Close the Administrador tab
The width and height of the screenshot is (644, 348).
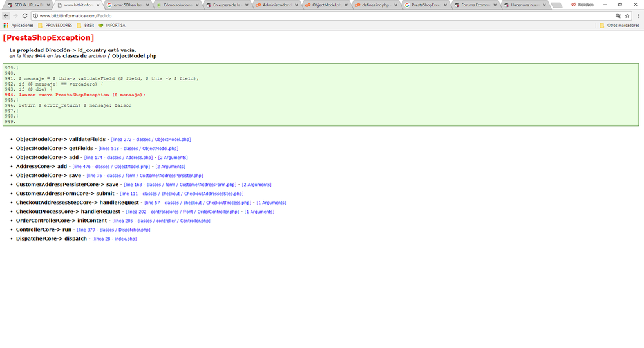(296, 5)
